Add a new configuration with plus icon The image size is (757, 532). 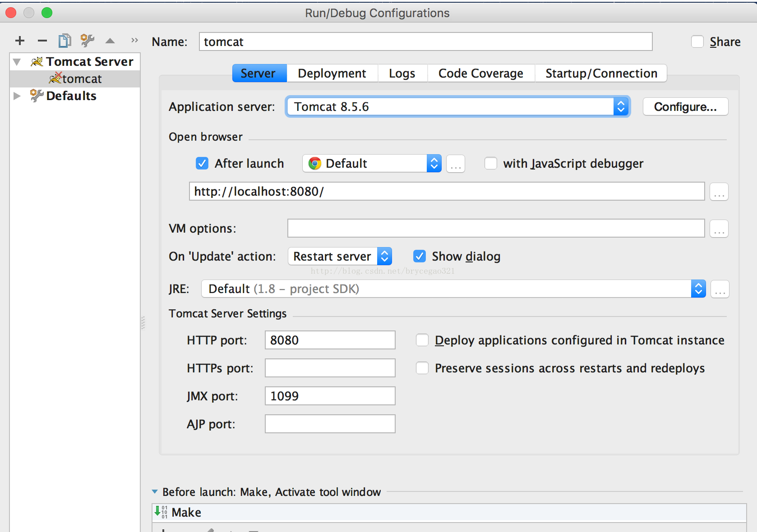[x=20, y=41]
